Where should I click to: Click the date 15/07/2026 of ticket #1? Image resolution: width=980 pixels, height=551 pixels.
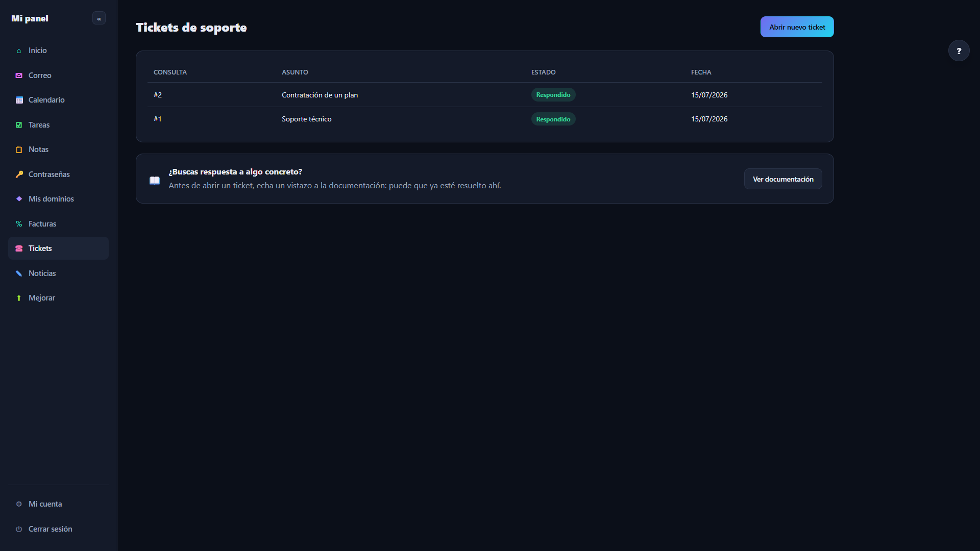(709, 119)
